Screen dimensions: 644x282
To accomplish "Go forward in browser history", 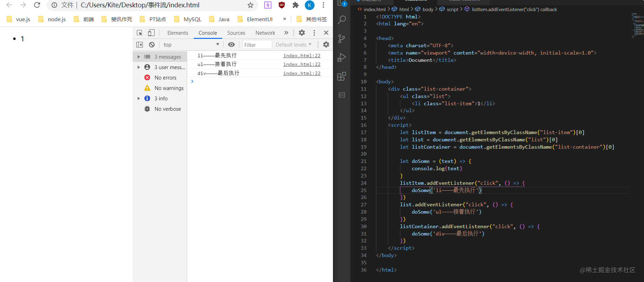I will (23, 5).
